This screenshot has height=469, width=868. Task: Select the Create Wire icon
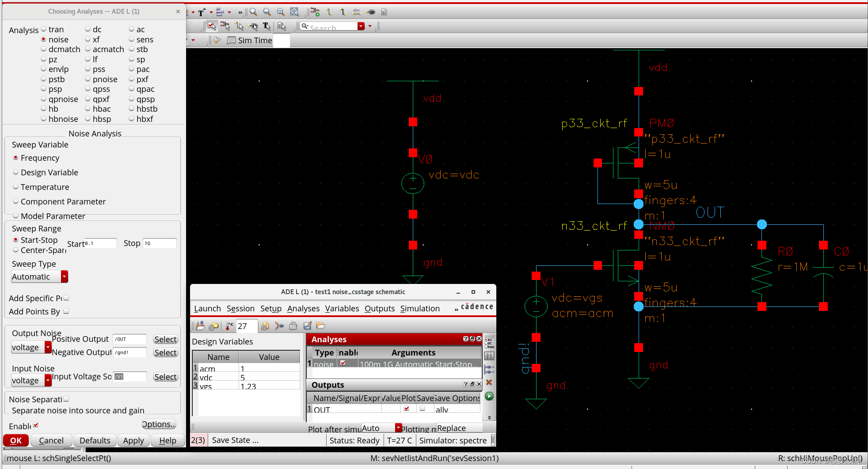330,12
